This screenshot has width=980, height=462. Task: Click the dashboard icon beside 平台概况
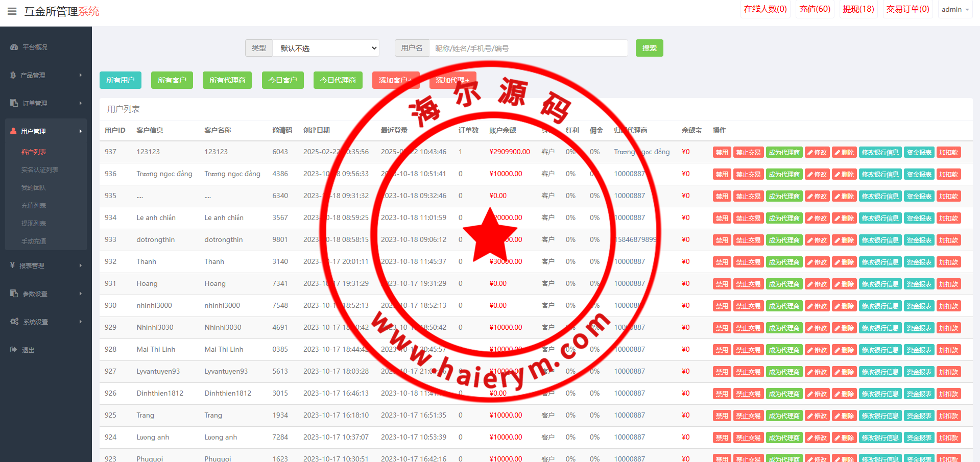pyautogui.click(x=14, y=47)
